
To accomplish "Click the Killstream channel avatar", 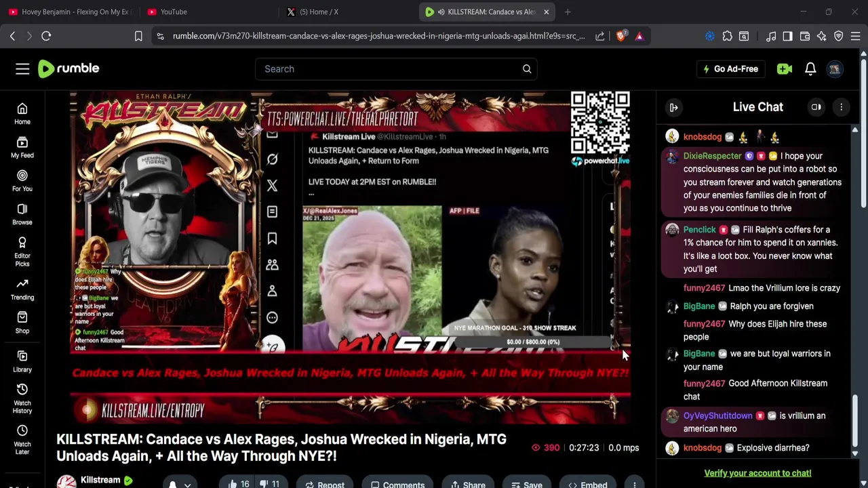I will coord(66,482).
